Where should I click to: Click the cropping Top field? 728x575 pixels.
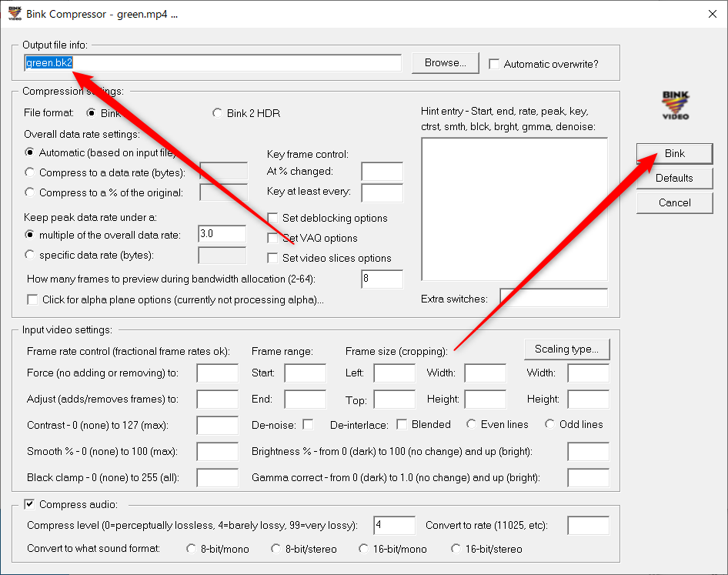pos(395,399)
